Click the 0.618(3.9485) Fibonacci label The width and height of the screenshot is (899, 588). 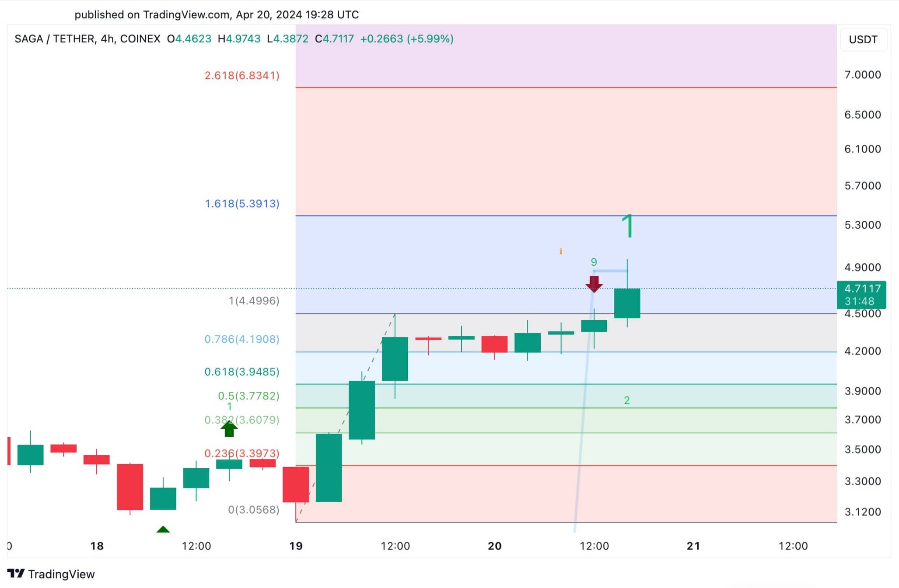(242, 372)
